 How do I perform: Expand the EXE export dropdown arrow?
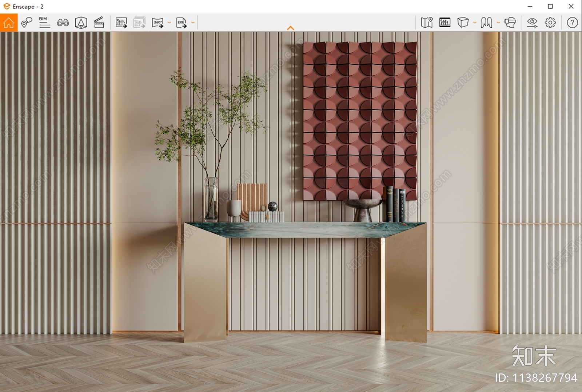point(193,23)
